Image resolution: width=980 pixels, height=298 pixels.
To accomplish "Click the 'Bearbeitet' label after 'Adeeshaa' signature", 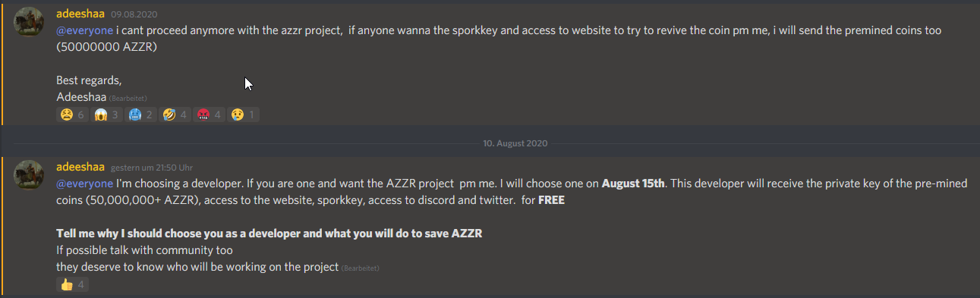I will coord(128,99).
